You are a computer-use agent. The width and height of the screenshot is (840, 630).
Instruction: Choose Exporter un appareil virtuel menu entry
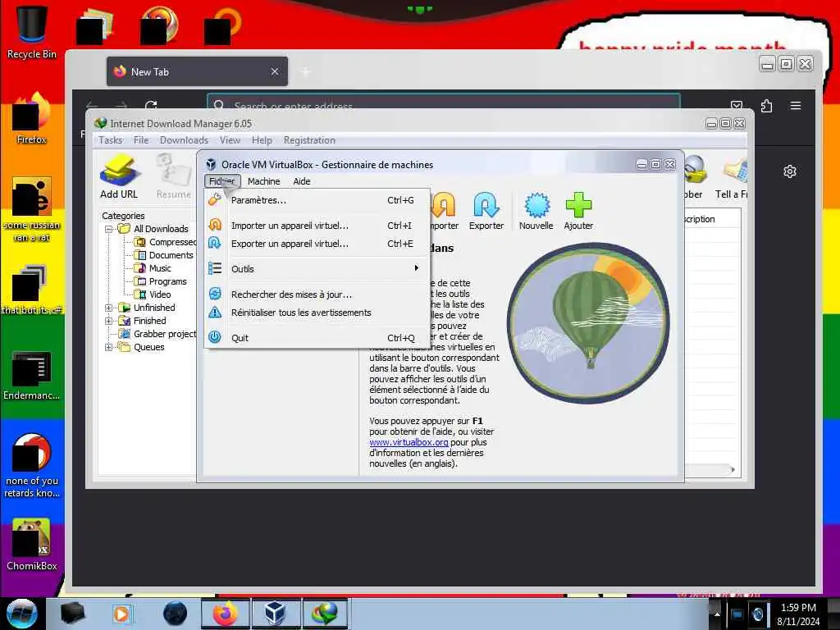coord(317,244)
